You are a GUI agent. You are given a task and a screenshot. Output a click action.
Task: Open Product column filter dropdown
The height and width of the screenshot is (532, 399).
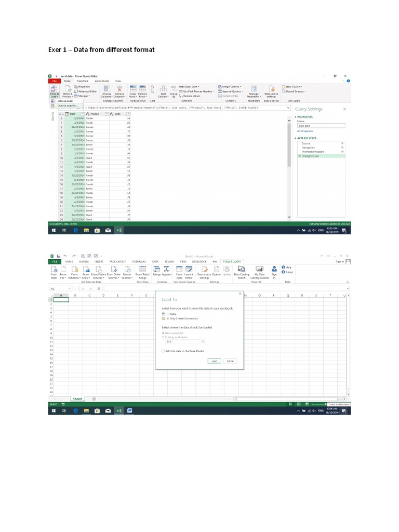tap(107, 114)
